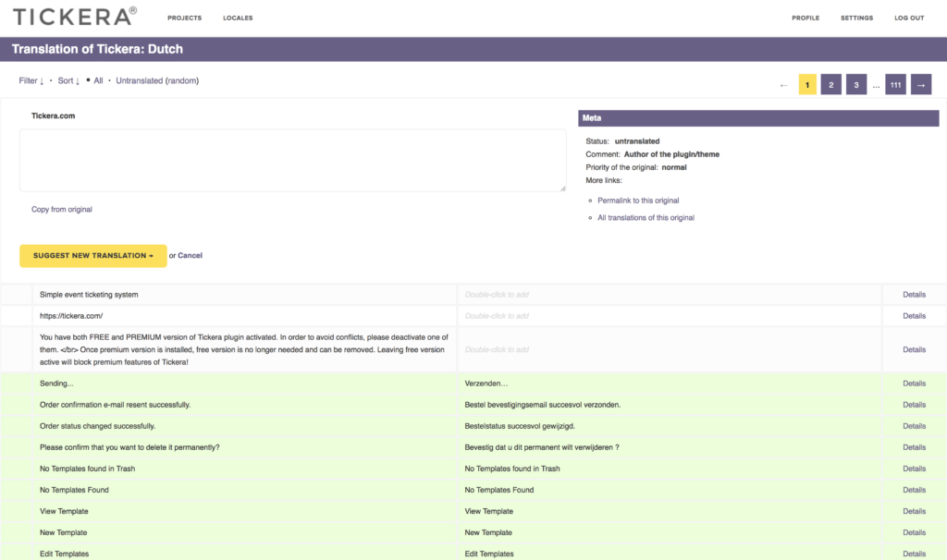Select translation 'Bestelstatus succesvol gewijzigd.'
Image resolution: width=947 pixels, height=560 pixels.
click(x=520, y=426)
